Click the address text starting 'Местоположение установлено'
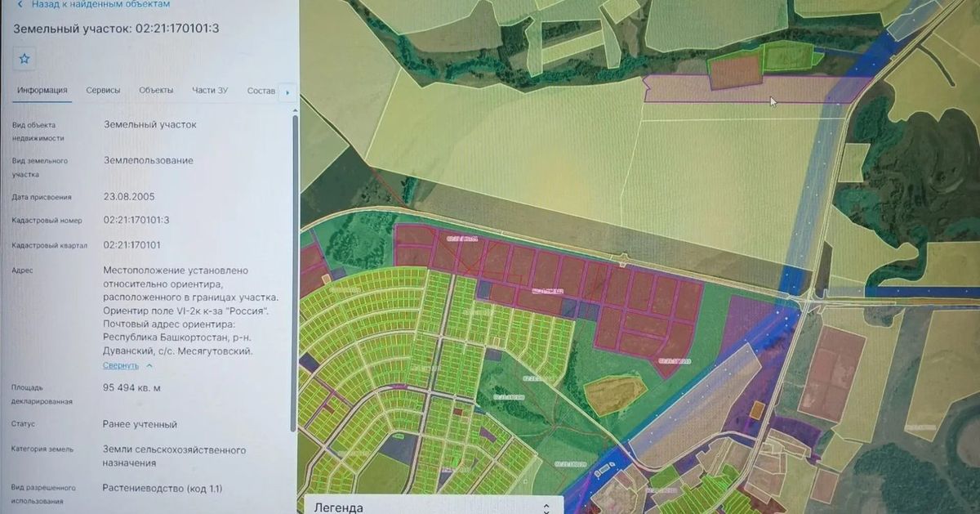Viewport: 980px width, 514px height. [x=190, y=311]
